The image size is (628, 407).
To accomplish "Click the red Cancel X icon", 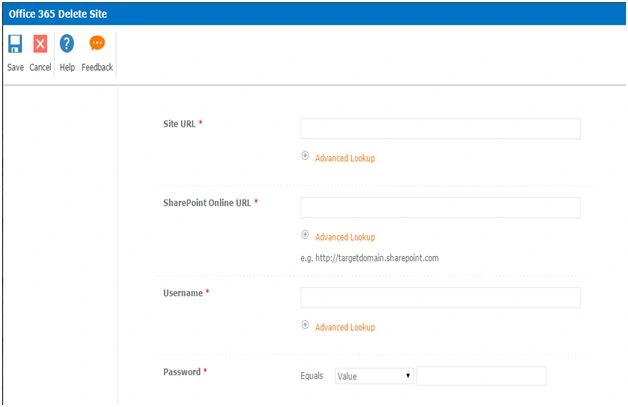I will click(x=40, y=44).
